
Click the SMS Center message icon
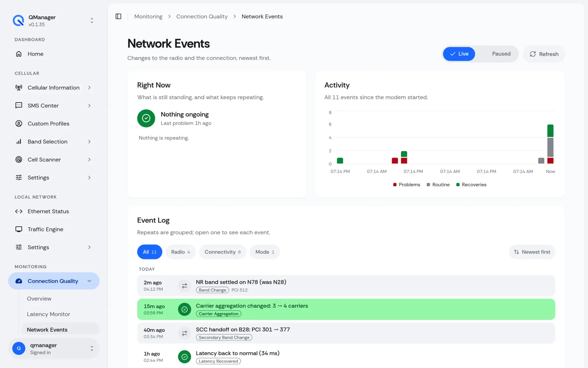[x=19, y=106]
